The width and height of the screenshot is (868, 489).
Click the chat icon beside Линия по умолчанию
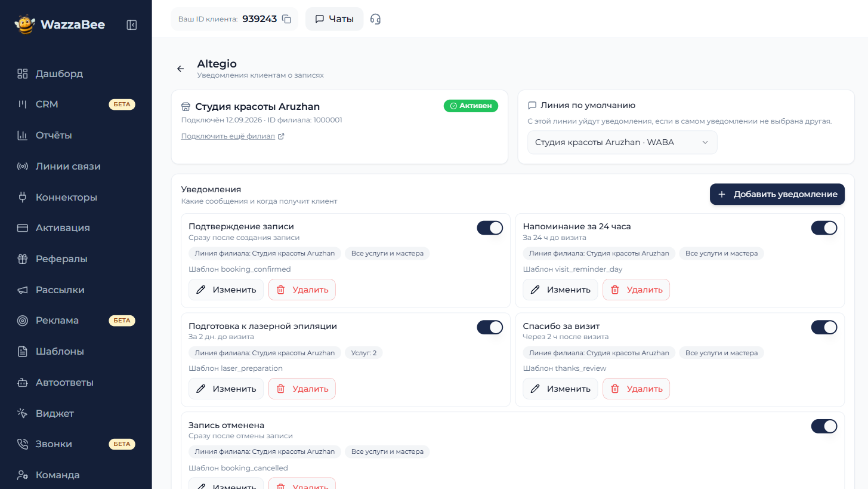click(x=532, y=105)
